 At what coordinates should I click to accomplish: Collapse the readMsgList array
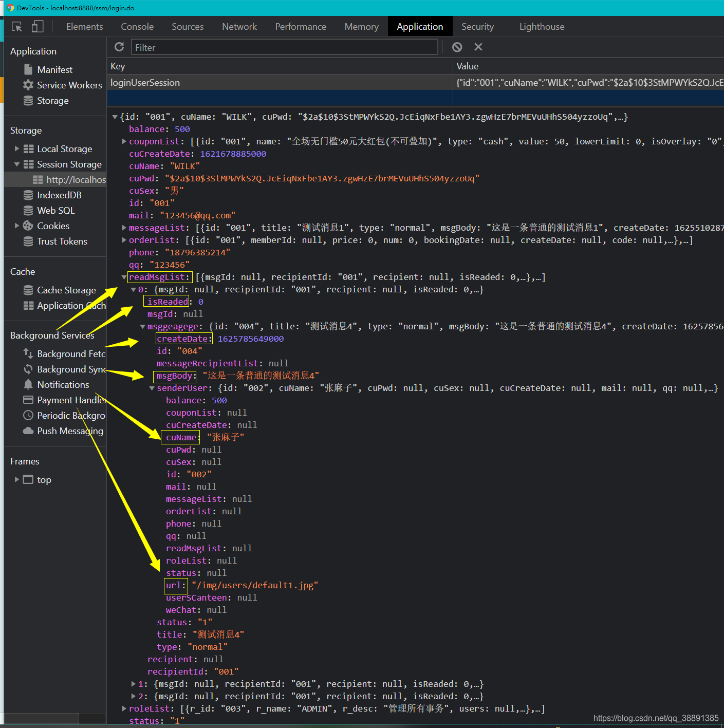124,277
